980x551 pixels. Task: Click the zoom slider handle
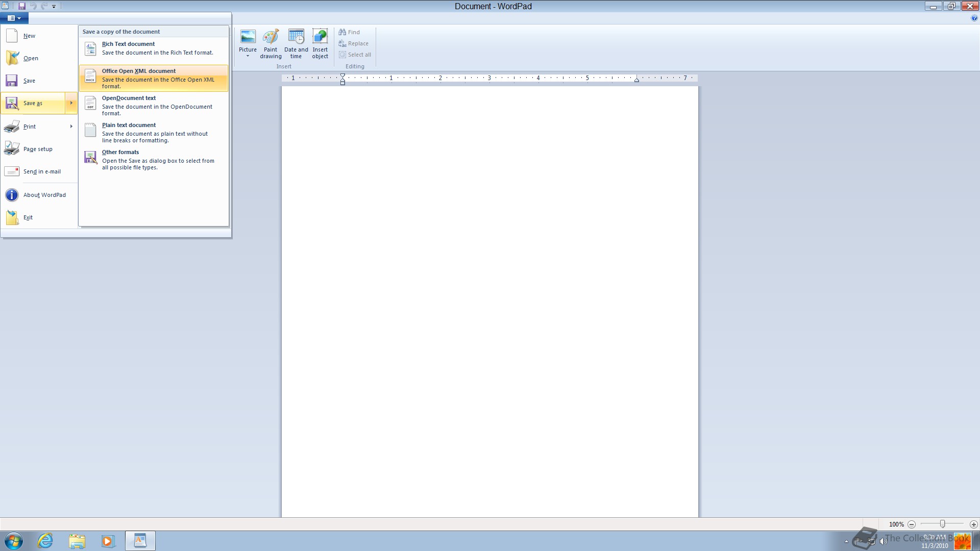(942, 524)
